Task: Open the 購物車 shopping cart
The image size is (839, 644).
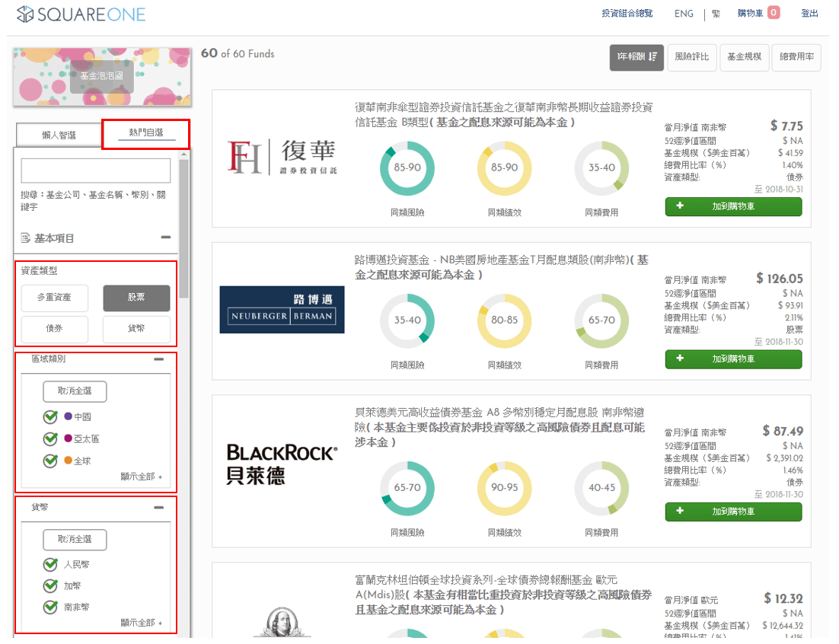Action: [x=750, y=14]
